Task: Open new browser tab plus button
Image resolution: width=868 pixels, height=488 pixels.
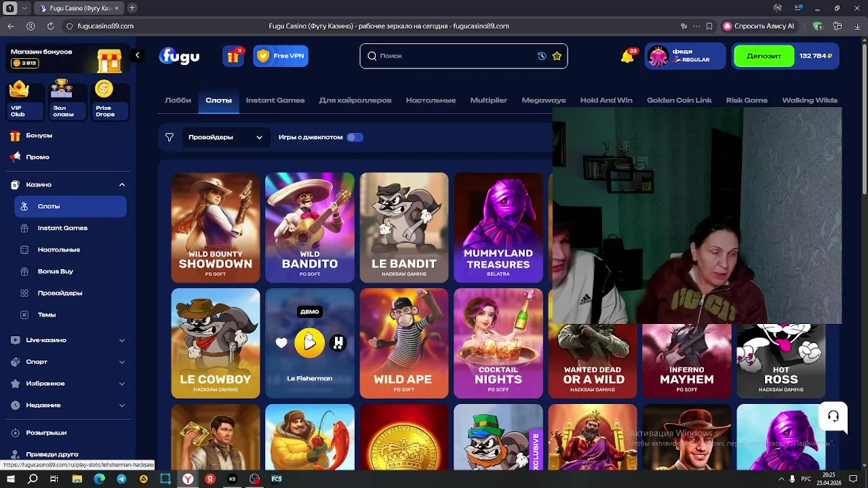Action: pyautogui.click(x=132, y=8)
